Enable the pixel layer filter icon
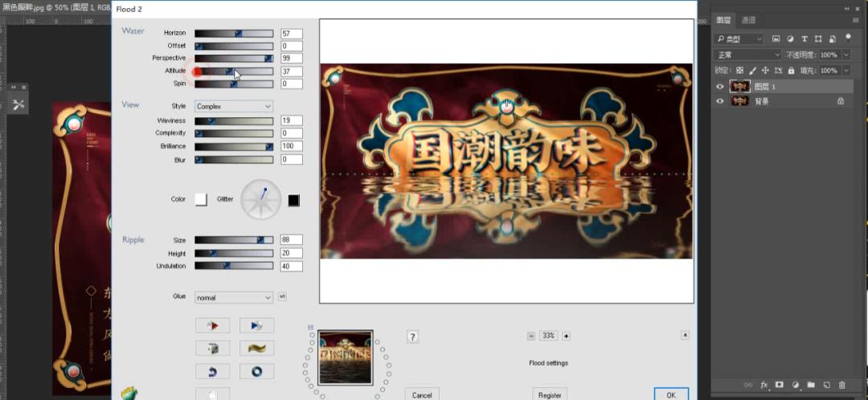 (x=776, y=39)
